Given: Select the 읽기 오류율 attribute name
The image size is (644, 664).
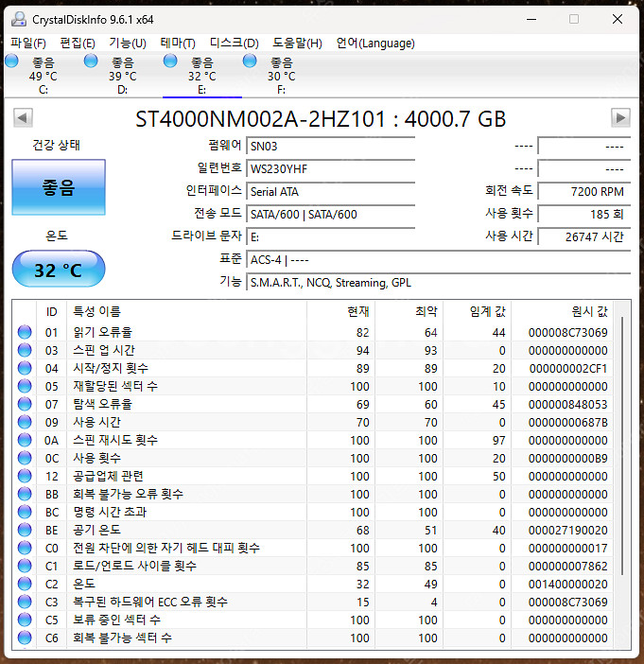Looking at the screenshot, I should [102, 332].
